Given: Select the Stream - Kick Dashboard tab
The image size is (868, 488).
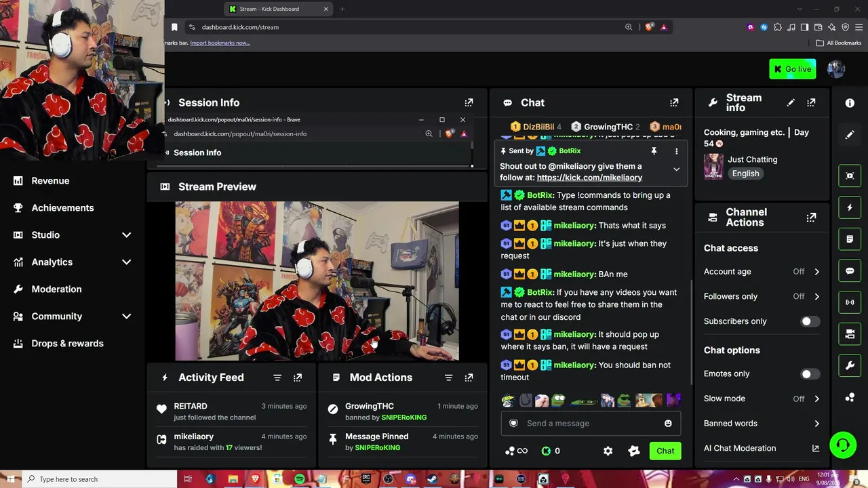Looking at the screenshot, I should click(x=279, y=9).
